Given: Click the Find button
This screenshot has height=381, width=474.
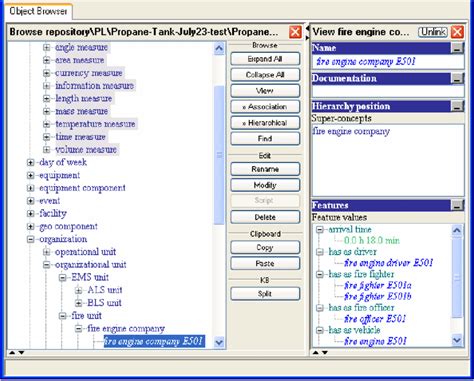Looking at the screenshot, I should 265,138.
